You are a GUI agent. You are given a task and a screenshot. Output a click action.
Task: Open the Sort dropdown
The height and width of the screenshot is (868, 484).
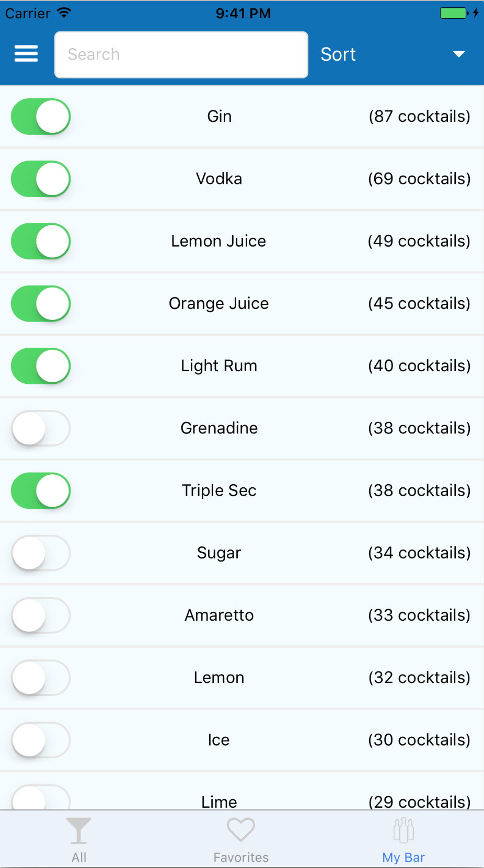pyautogui.click(x=338, y=54)
